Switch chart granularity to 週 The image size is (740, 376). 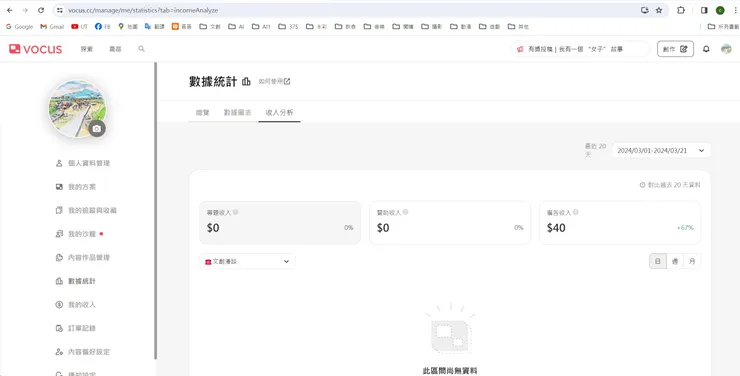pyautogui.click(x=675, y=261)
